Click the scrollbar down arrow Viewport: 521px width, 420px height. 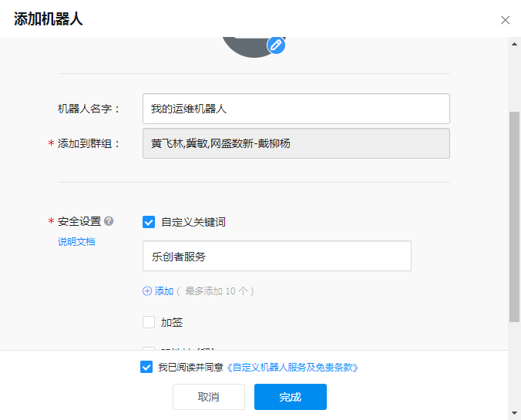tap(514, 412)
